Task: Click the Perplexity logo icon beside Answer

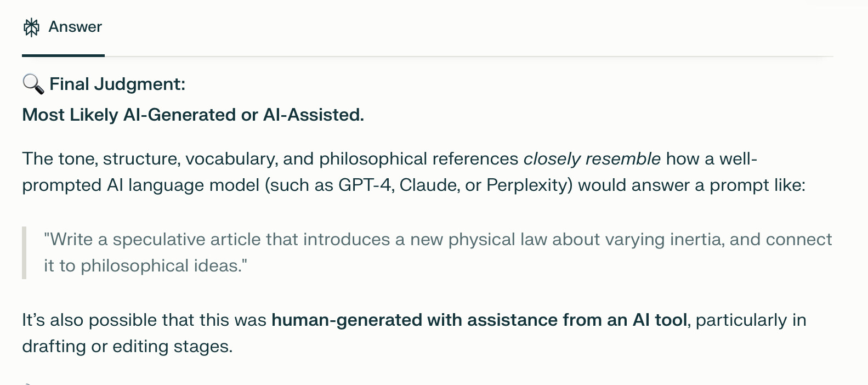Action: pos(32,27)
